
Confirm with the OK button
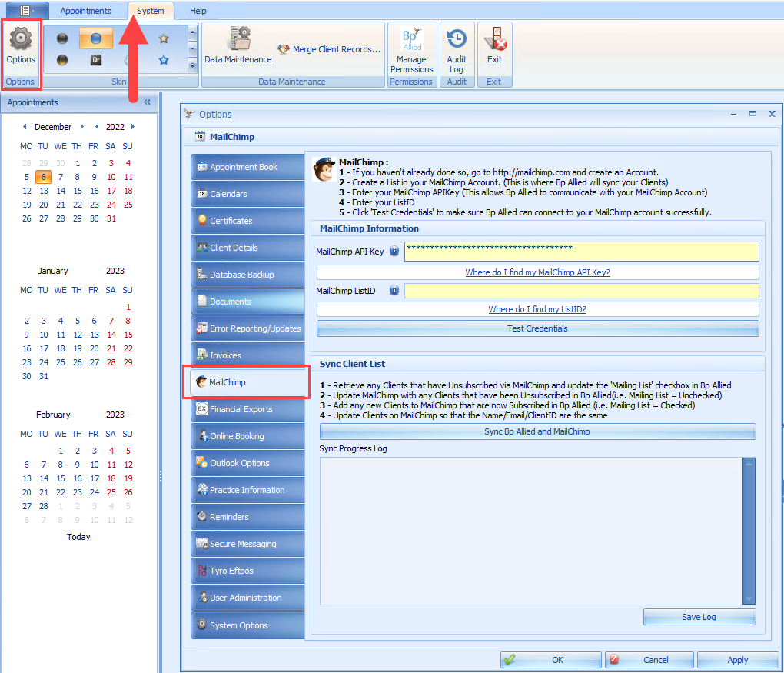point(550,660)
